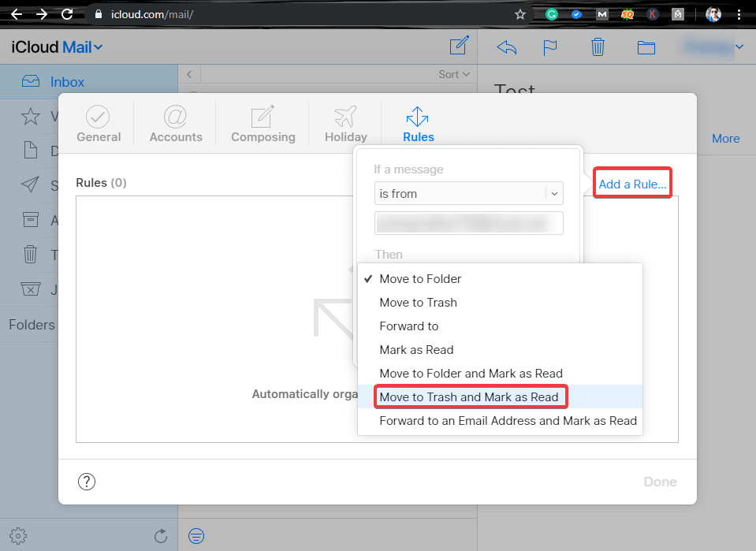756x551 pixels.
Task: Choose 'Forward to' from the action list
Action: click(x=409, y=326)
